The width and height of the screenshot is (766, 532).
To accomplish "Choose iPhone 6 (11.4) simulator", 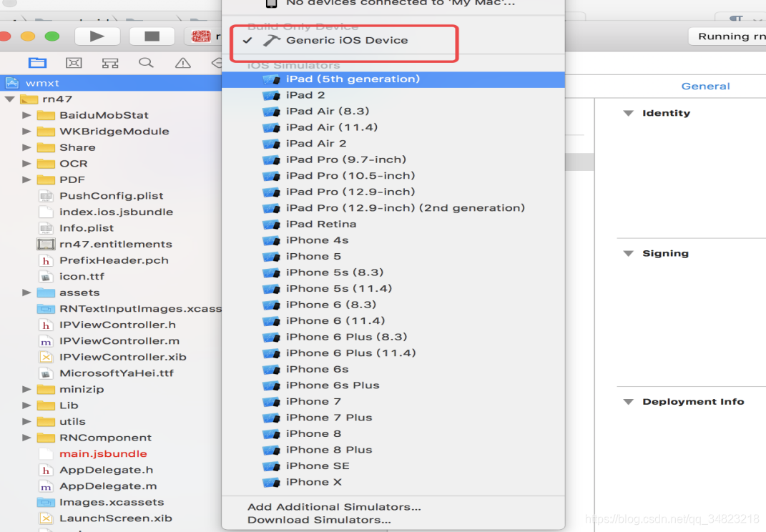I will (393, 321).
